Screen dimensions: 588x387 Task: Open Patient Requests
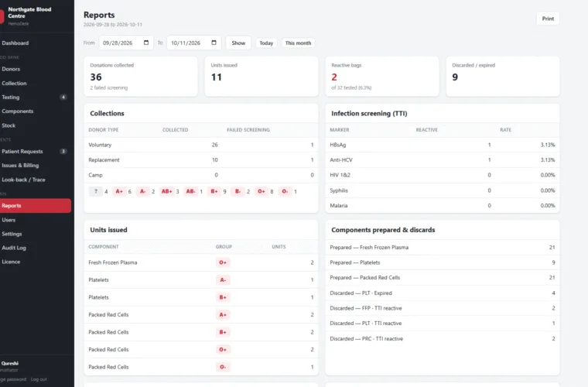tap(36, 152)
